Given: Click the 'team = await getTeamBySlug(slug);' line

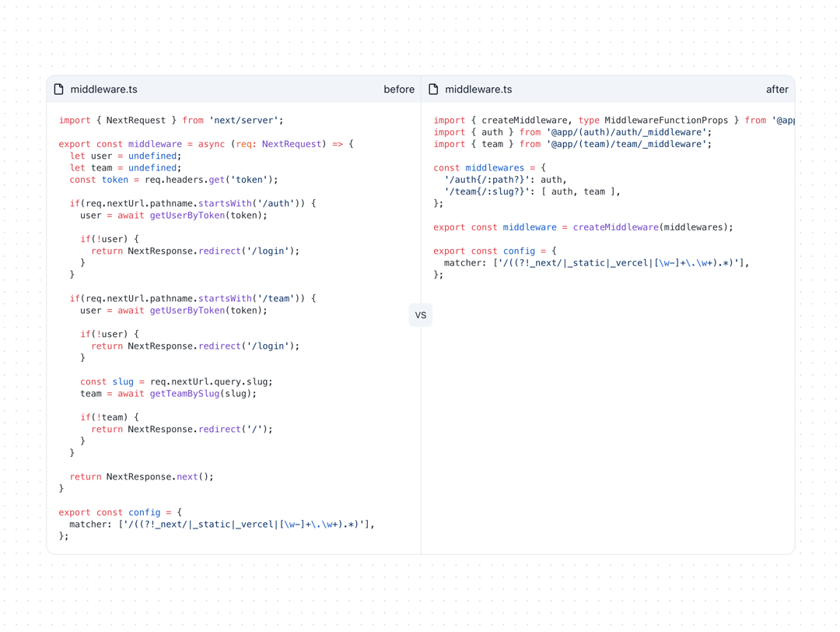Looking at the screenshot, I should click(168, 394).
